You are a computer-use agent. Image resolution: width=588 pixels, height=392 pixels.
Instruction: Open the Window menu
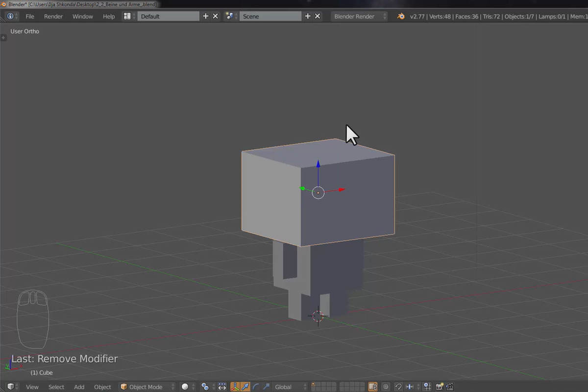83,16
